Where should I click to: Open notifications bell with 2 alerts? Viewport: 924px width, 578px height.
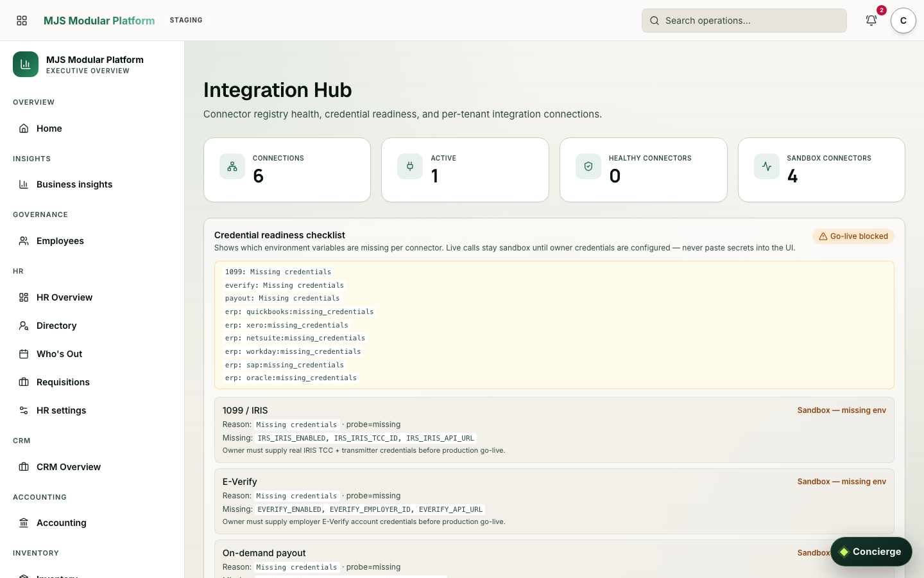coord(871,21)
